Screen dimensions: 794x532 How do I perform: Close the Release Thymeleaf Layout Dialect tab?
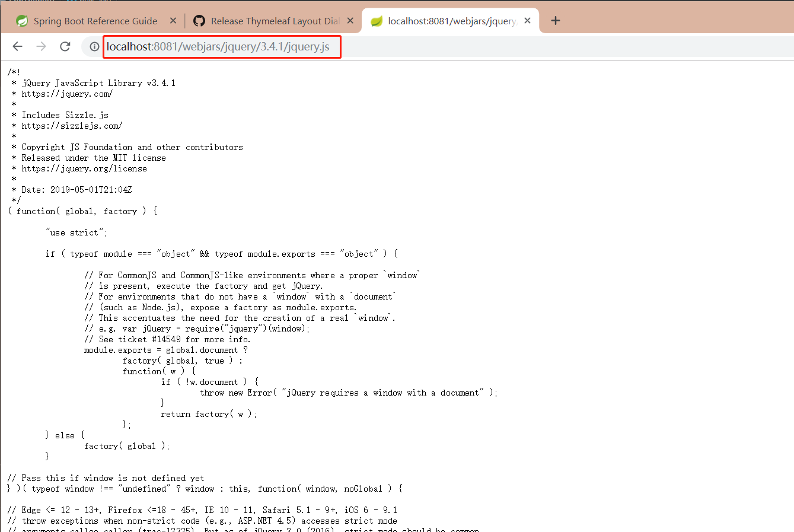350,21
